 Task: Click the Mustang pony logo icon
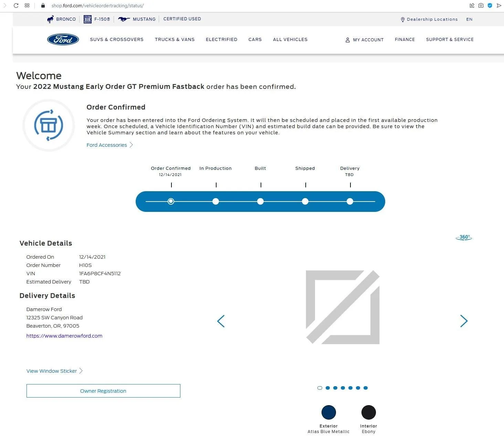coord(124,19)
